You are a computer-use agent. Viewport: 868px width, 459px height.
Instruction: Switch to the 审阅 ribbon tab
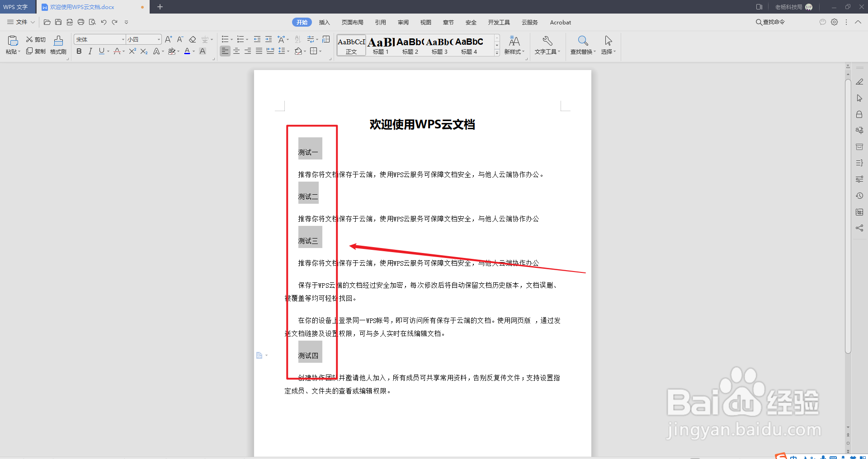point(403,22)
